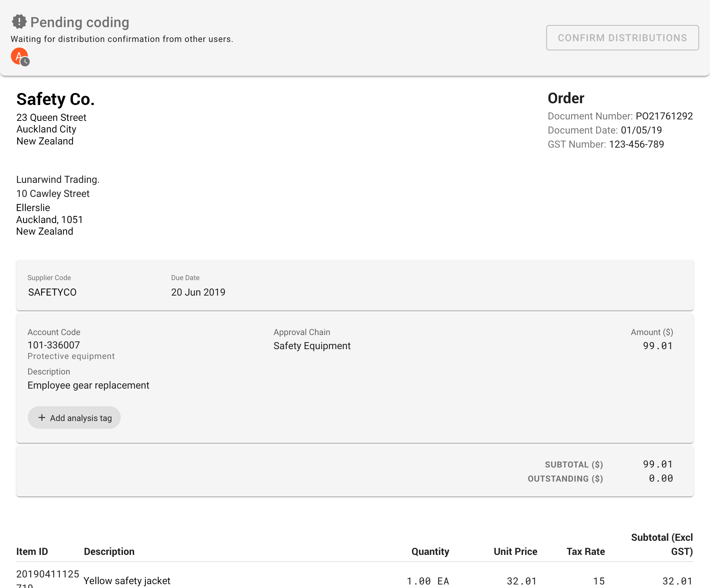The image size is (710, 588).
Task: Click the 99.01 amount in the distribution line
Action: pos(658,346)
